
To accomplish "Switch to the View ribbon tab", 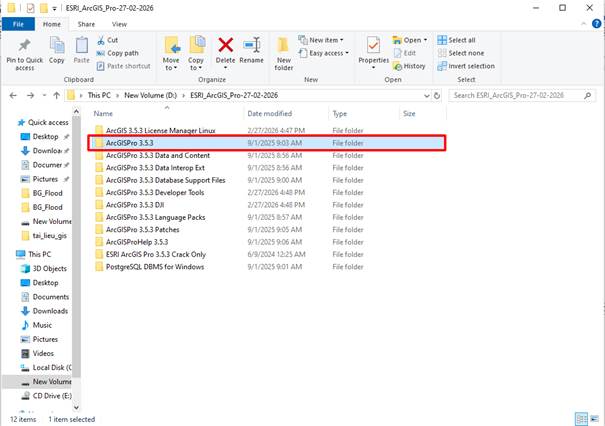I will coord(119,23).
